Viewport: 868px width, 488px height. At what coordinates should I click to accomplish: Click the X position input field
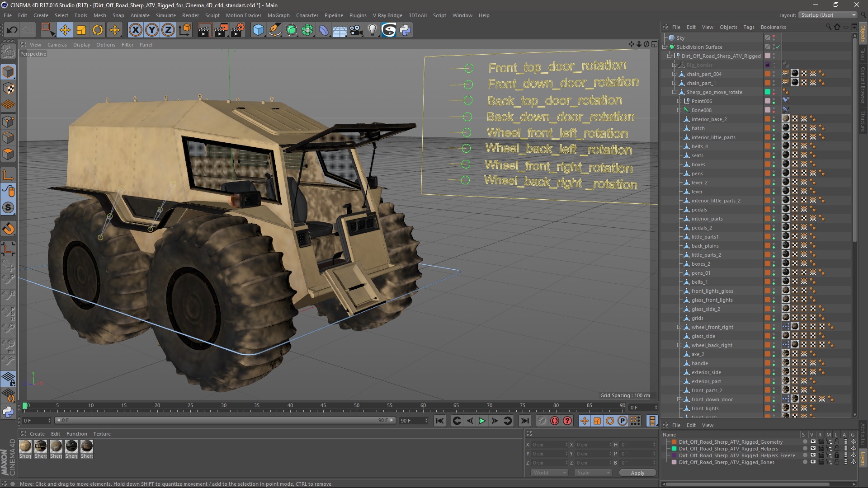pos(549,445)
